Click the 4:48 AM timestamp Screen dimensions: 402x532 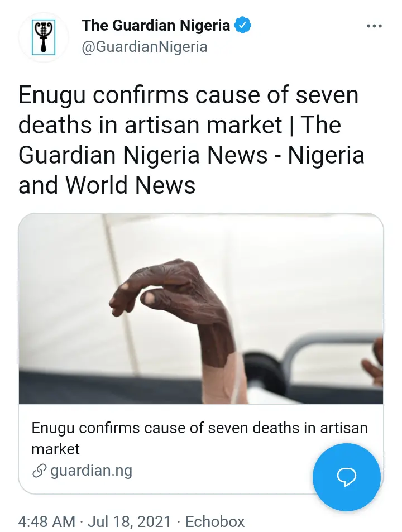46,521
